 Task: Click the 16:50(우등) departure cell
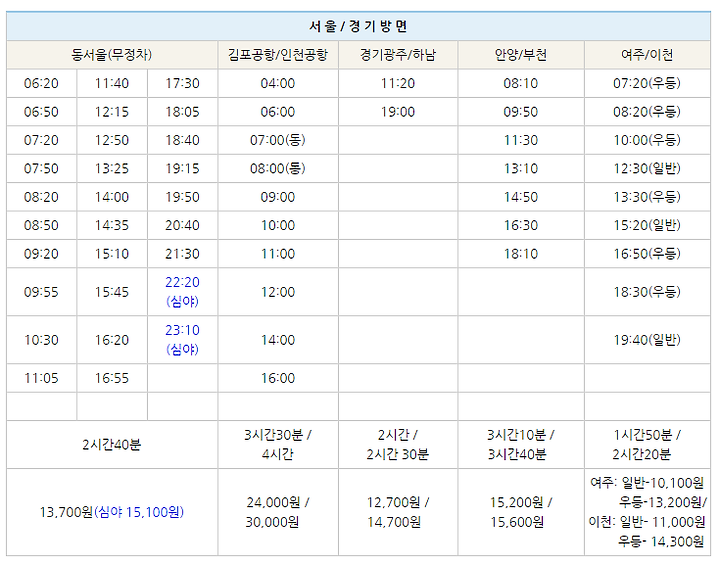coord(647,254)
